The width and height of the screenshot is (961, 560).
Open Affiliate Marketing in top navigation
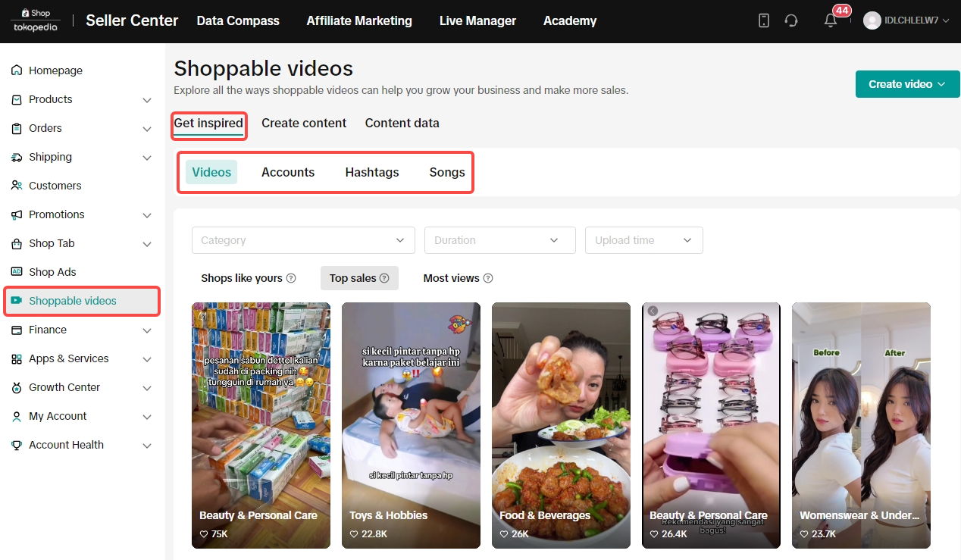[359, 21]
